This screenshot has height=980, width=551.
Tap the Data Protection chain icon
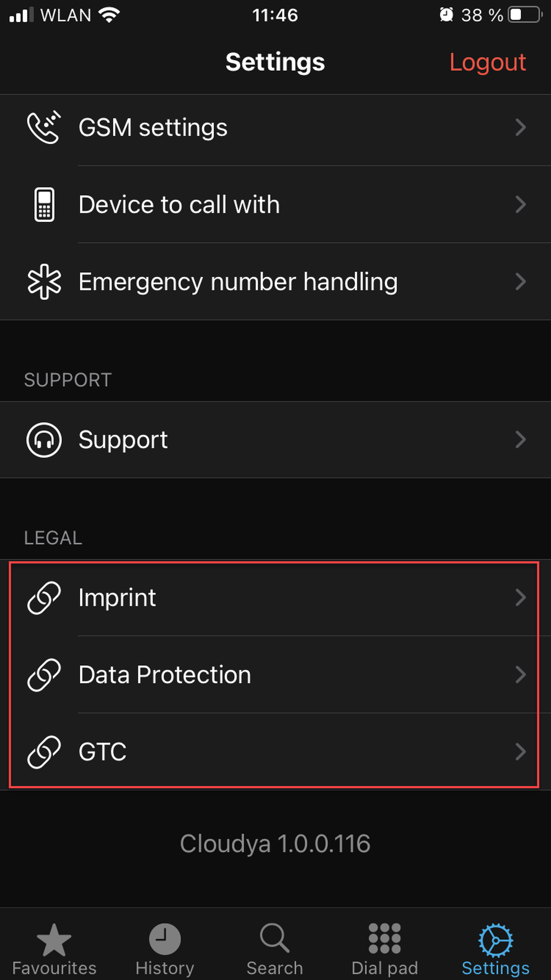(x=44, y=675)
